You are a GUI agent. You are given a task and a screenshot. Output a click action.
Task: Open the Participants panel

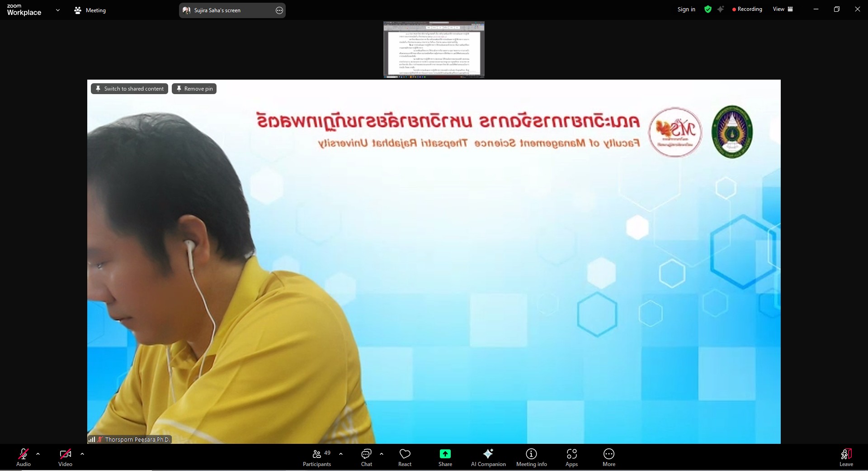[317, 457]
